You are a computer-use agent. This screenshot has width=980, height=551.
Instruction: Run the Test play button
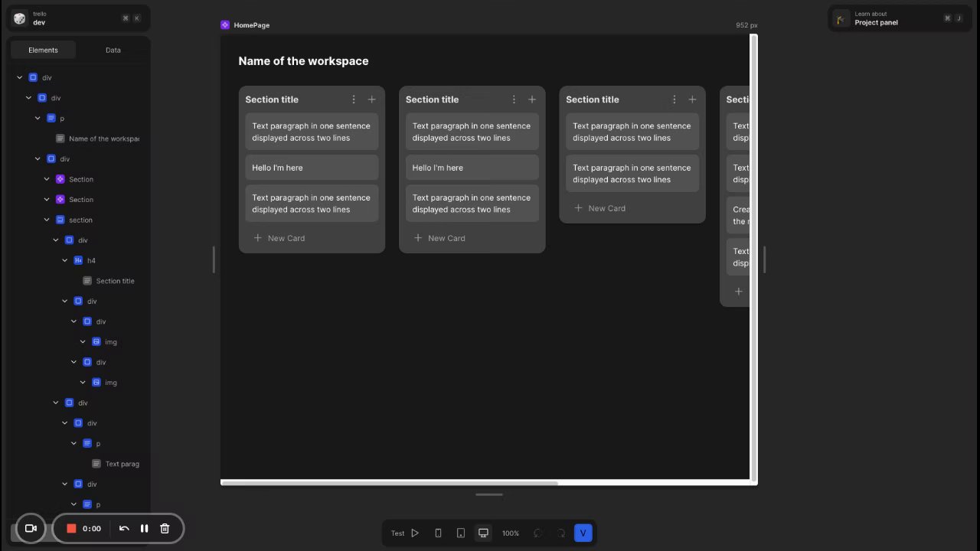(x=415, y=533)
